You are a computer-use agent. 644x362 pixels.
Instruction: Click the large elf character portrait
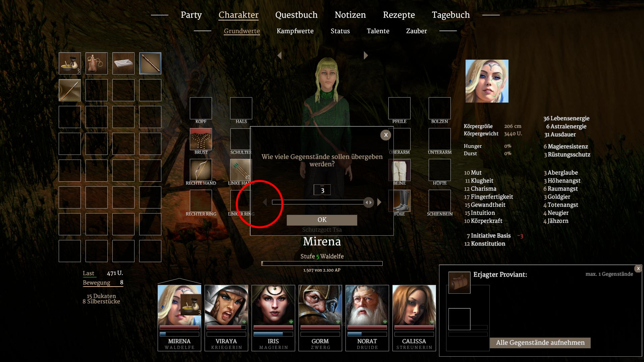point(487,81)
